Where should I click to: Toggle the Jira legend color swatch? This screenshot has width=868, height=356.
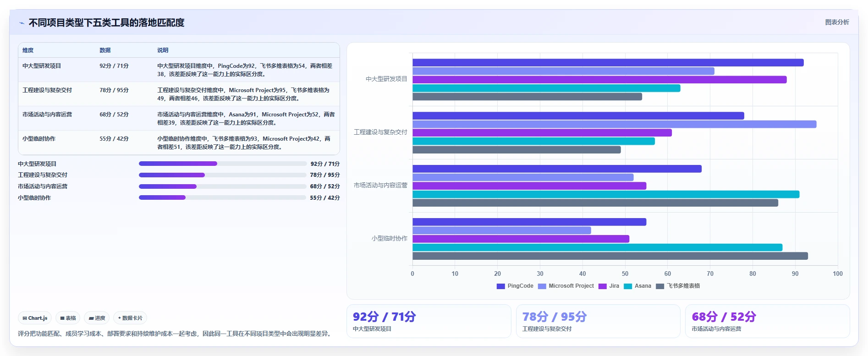pos(602,286)
